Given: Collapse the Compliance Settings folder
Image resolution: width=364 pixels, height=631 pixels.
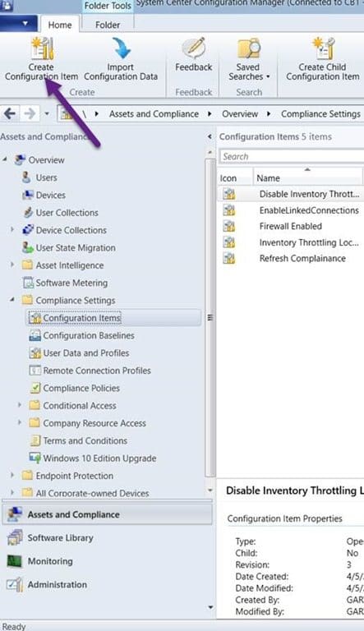Looking at the screenshot, I should coord(12,300).
